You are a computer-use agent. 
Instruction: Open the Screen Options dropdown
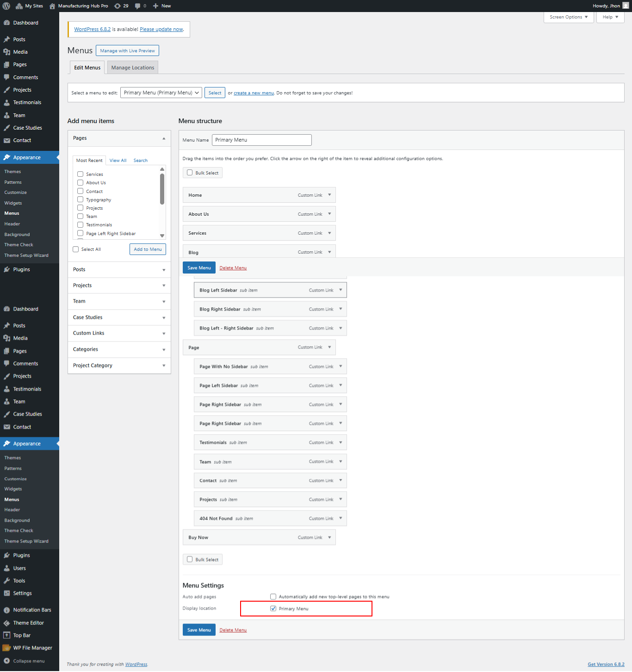(x=569, y=17)
